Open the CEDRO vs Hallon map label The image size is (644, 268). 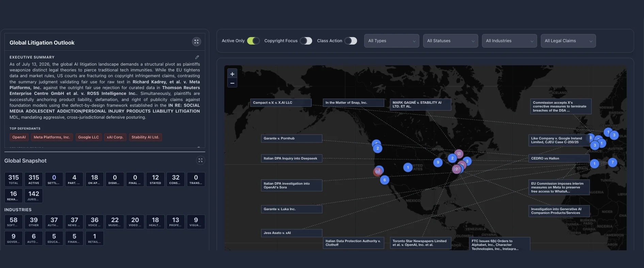tap(559, 158)
